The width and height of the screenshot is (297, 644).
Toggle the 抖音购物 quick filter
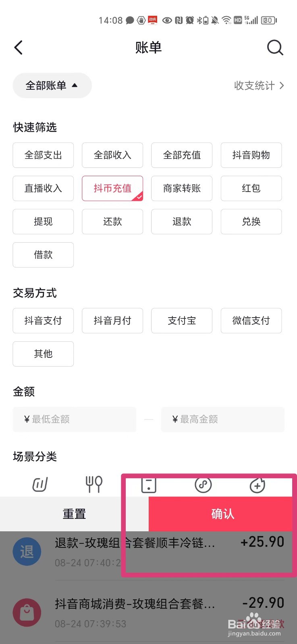click(x=251, y=155)
